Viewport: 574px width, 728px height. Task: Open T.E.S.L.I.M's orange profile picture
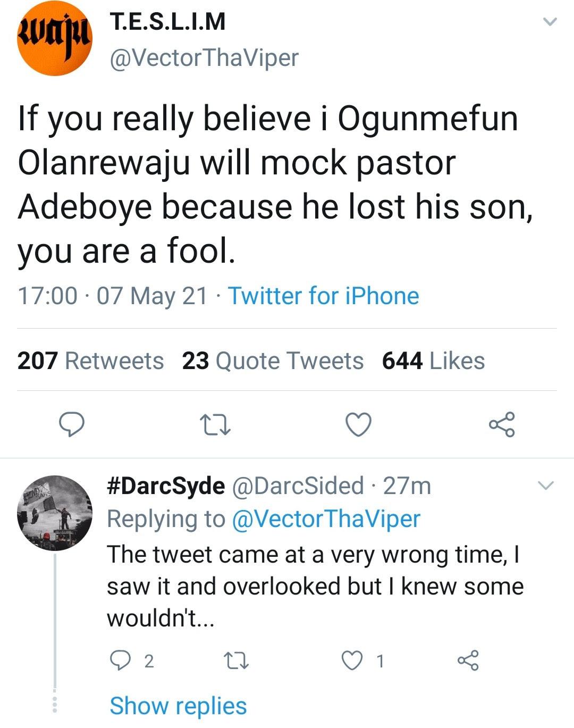(x=55, y=38)
